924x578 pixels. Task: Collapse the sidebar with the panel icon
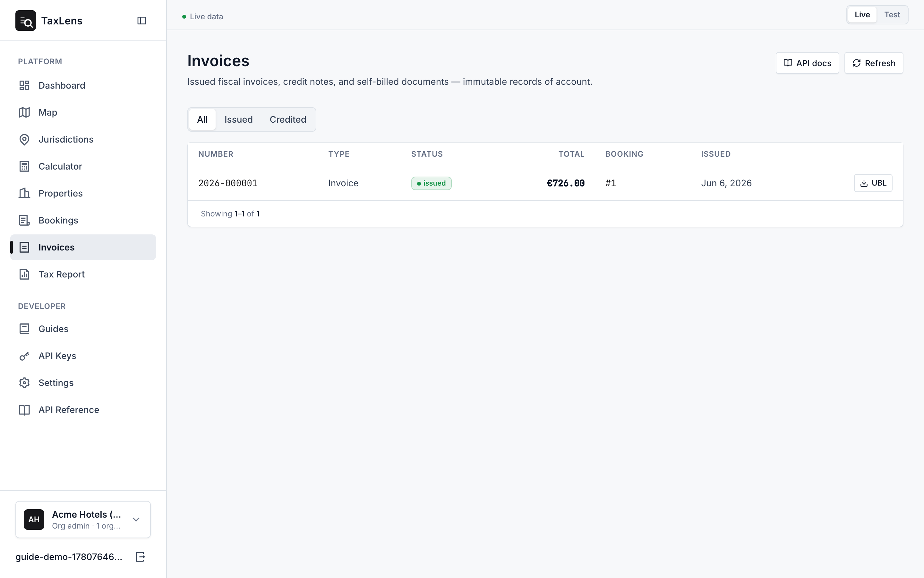click(142, 21)
